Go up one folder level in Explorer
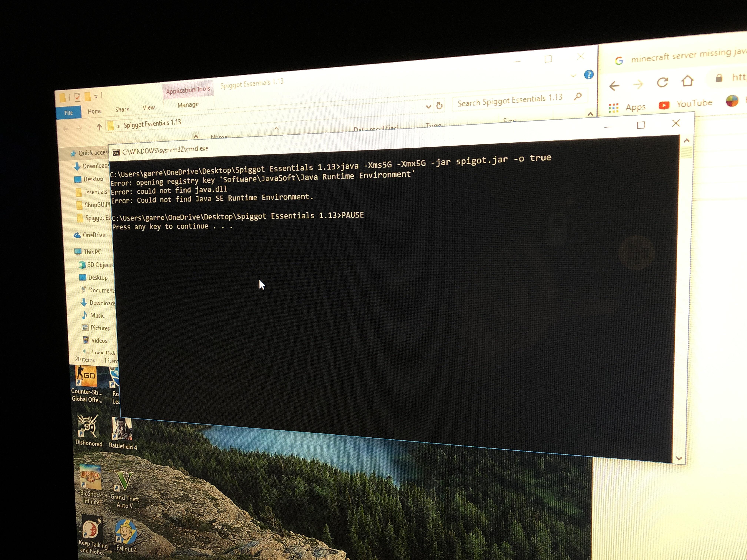 click(x=99, y=127)
